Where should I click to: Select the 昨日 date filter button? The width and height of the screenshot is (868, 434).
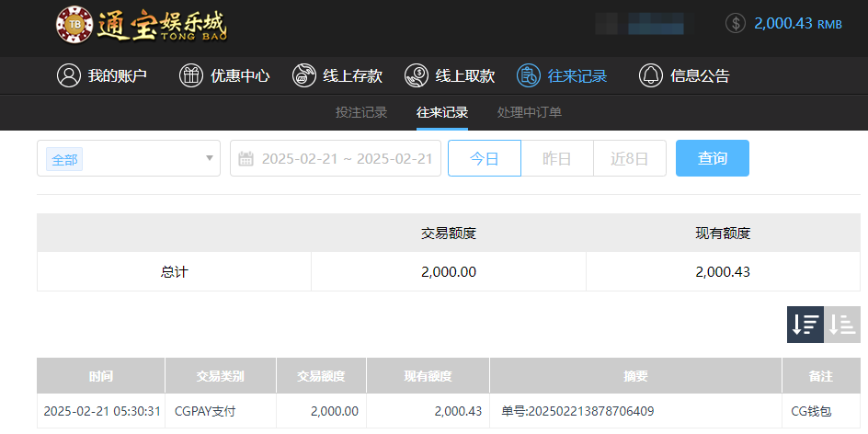[557, 158]
